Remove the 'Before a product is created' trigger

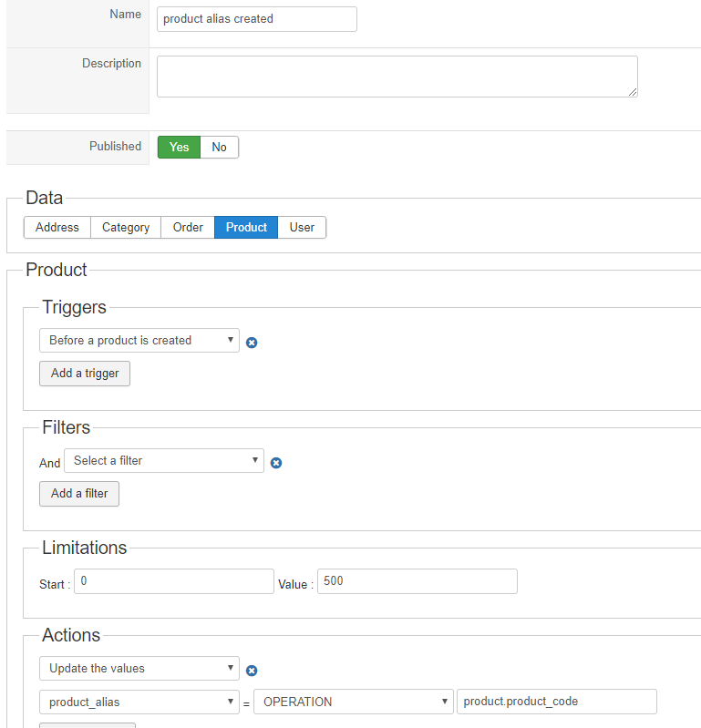pos(253,343)
